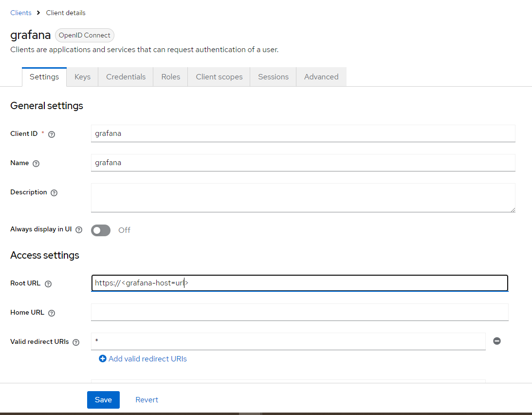
Task: Click into the Home URL field
Action: (299, 312)
